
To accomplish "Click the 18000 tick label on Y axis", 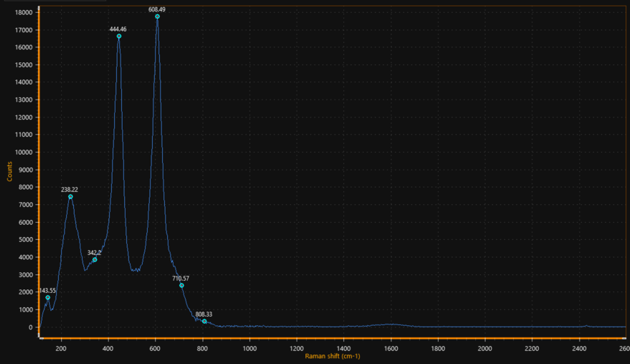I will [24, 13].
